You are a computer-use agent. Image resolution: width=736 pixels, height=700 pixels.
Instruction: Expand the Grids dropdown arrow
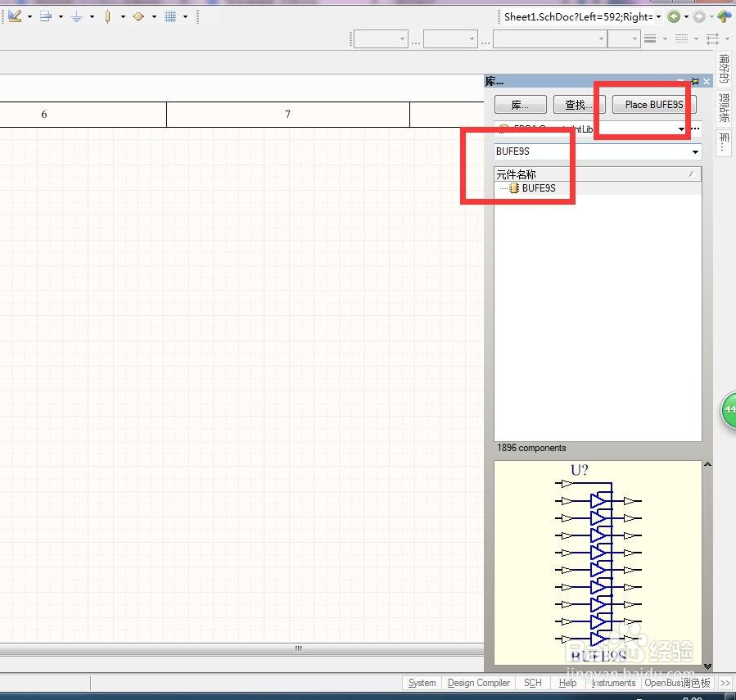pos(185,17)
